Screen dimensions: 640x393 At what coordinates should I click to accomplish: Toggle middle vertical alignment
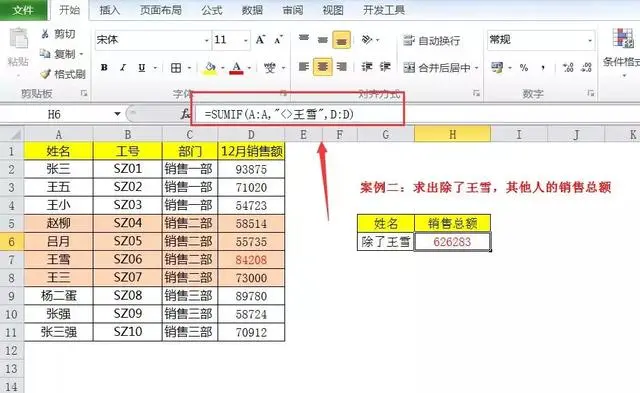click(x=322, y=40)
